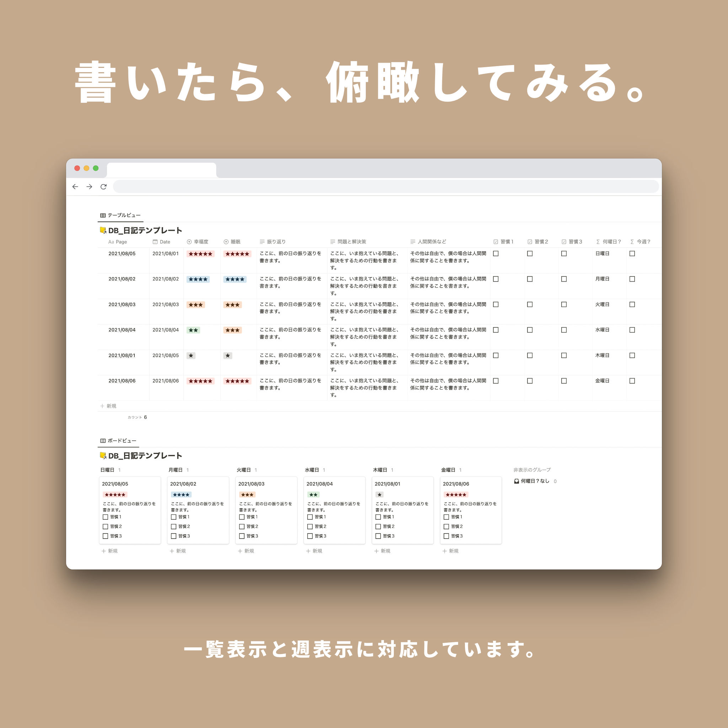Screen dimensions: 728x728
Task: Click the orange three-star 幸福度 tag in 火曜日 row
Action: pos(196,305)
